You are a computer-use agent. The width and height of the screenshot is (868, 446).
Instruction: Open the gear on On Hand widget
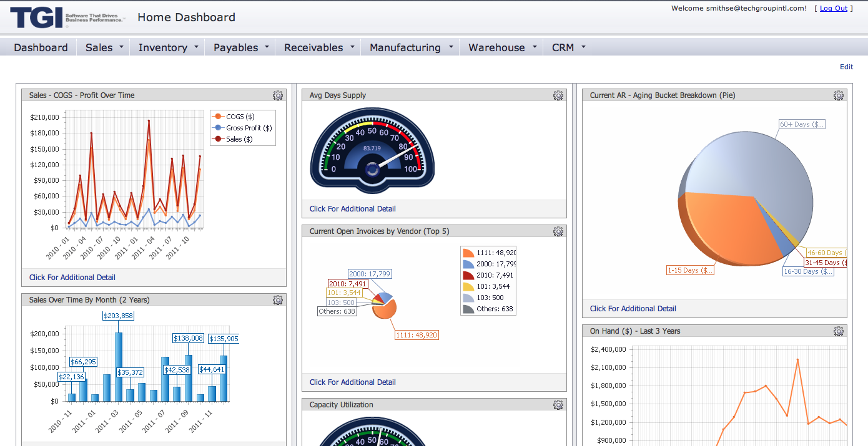point(838,331)
